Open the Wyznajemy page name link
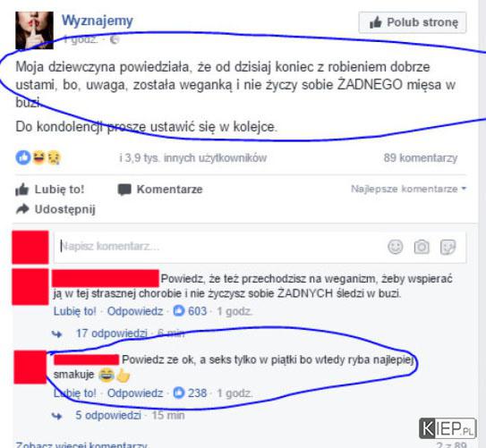Screen dimensions: 486x448 98,21
